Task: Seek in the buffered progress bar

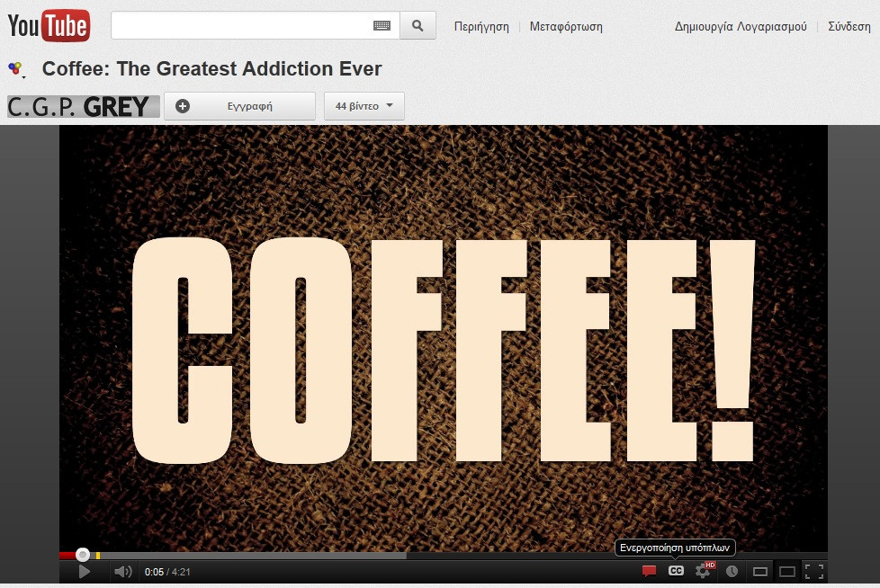Action: 253,556
